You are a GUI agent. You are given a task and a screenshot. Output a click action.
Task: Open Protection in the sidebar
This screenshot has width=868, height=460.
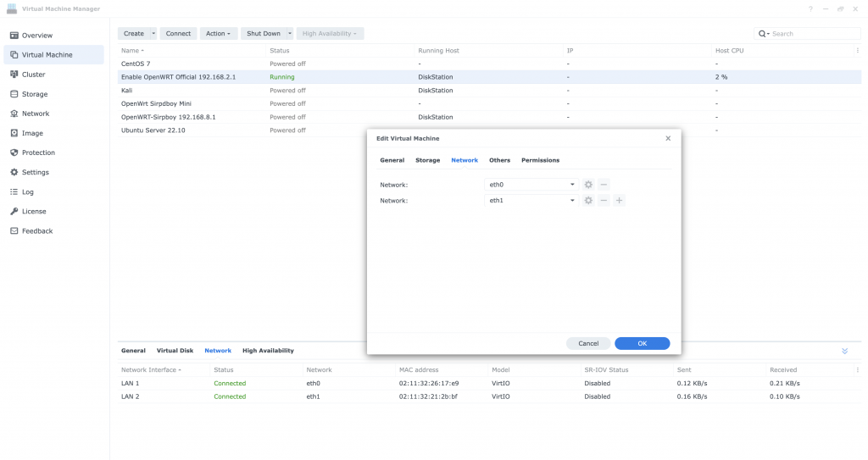[x=38, y=152]
